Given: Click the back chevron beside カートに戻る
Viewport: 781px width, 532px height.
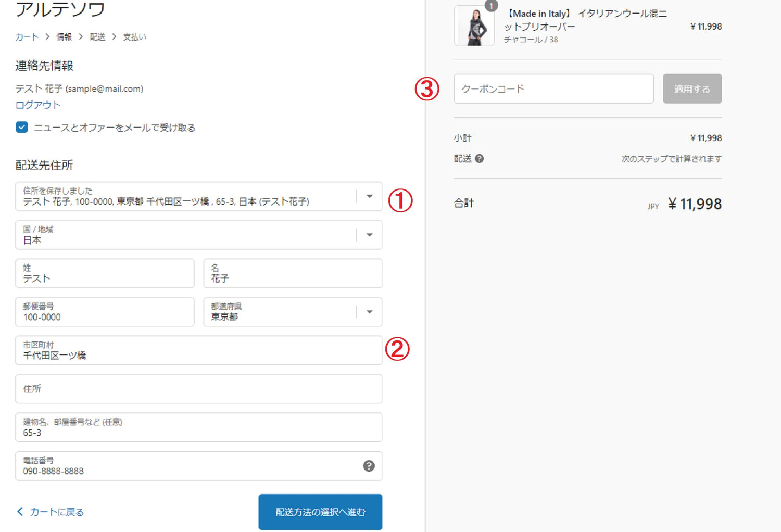Looking at the screenshot, I should [20, 512].
